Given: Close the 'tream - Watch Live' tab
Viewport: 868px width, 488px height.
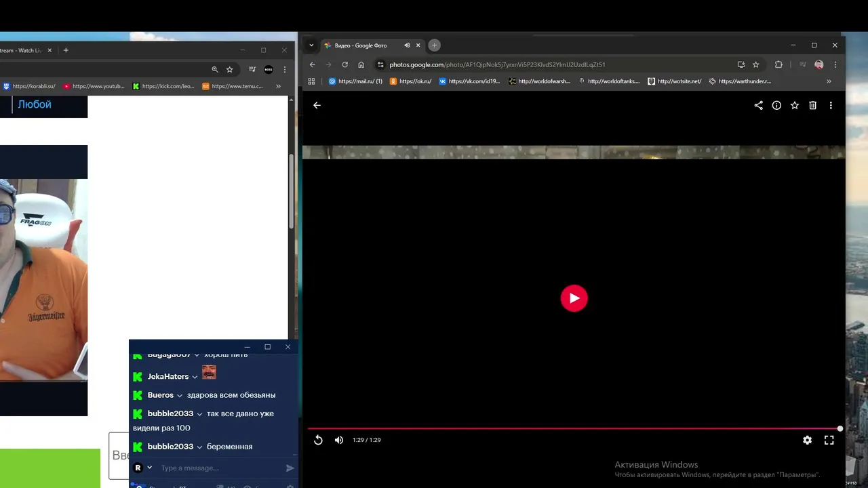Looking at the screenshot, I should click(50, 50).
